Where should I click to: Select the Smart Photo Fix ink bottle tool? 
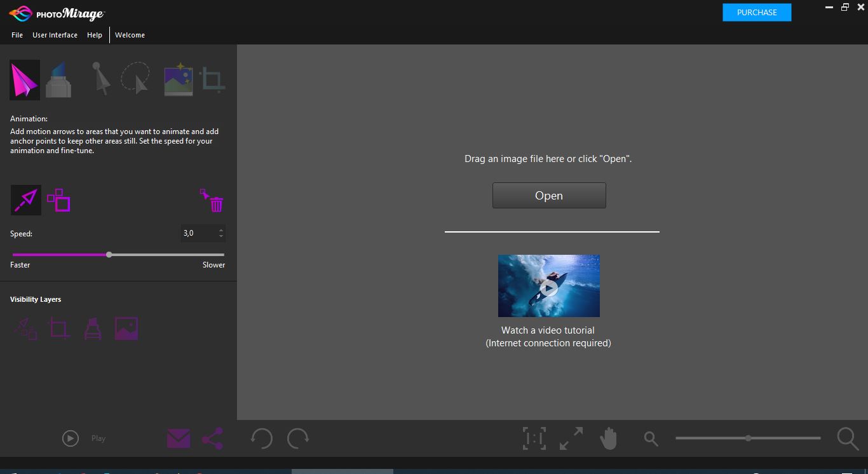pyautogui.click(x=58, y=80)
